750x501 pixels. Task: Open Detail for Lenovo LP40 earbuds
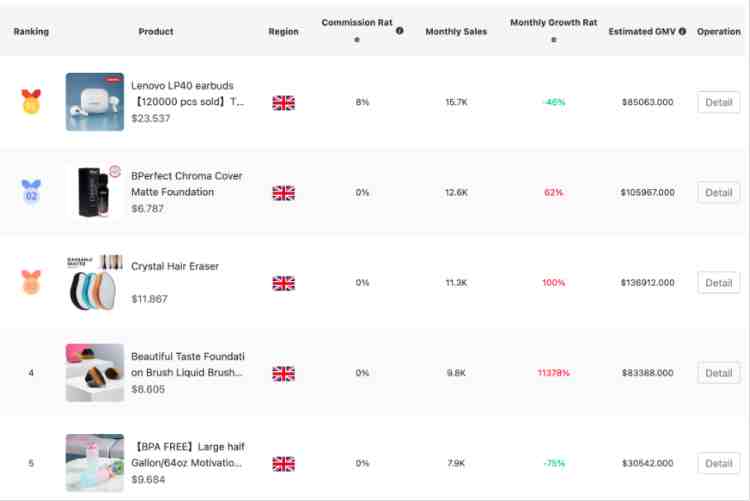pos(718,102)
